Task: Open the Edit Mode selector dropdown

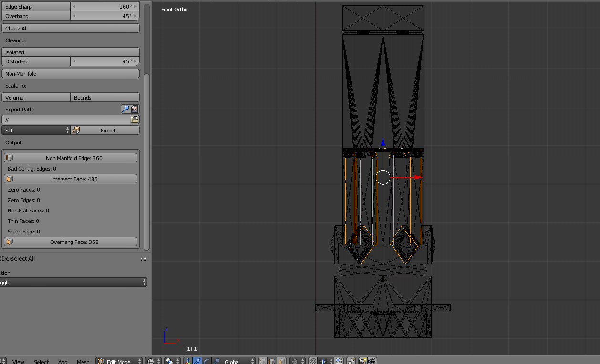Action: tap(119, 362)
